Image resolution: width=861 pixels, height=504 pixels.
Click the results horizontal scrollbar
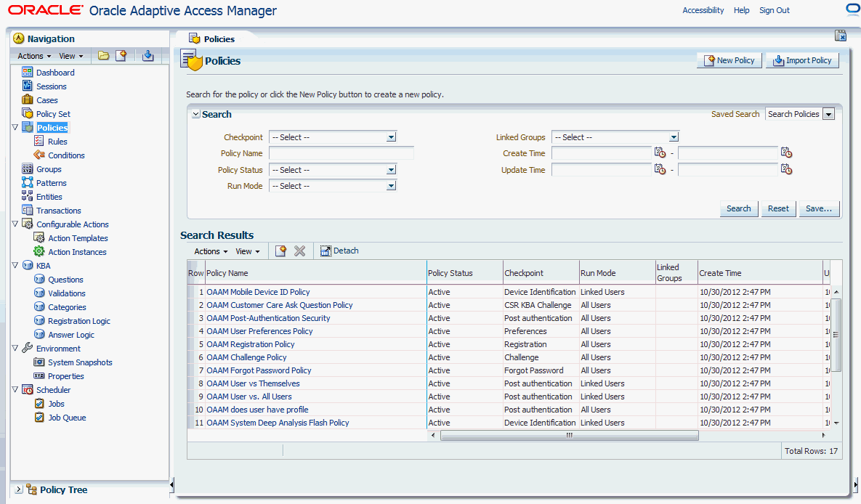click(570, 436)
